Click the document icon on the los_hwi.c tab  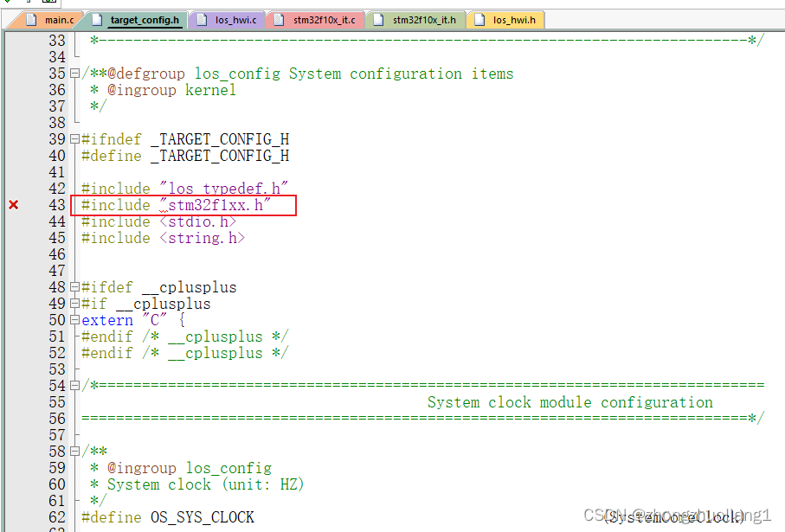[203, 18]
